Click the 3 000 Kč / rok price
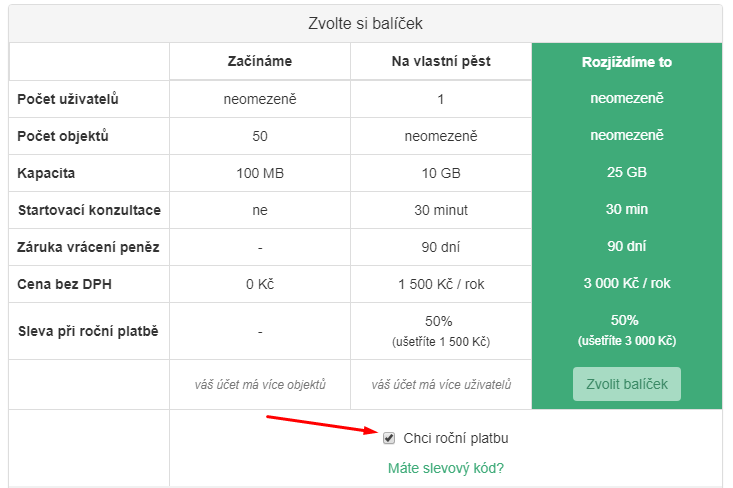Screen dimensions: 733x488 626,283
